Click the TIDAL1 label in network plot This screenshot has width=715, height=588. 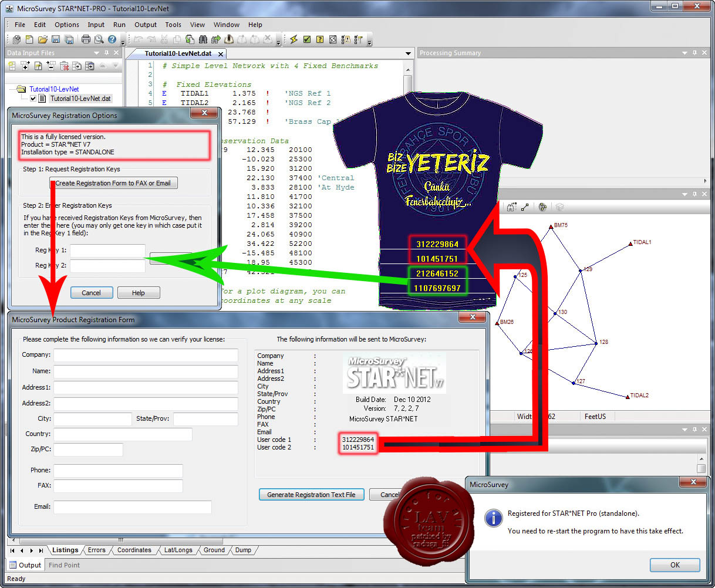(642, 242)
